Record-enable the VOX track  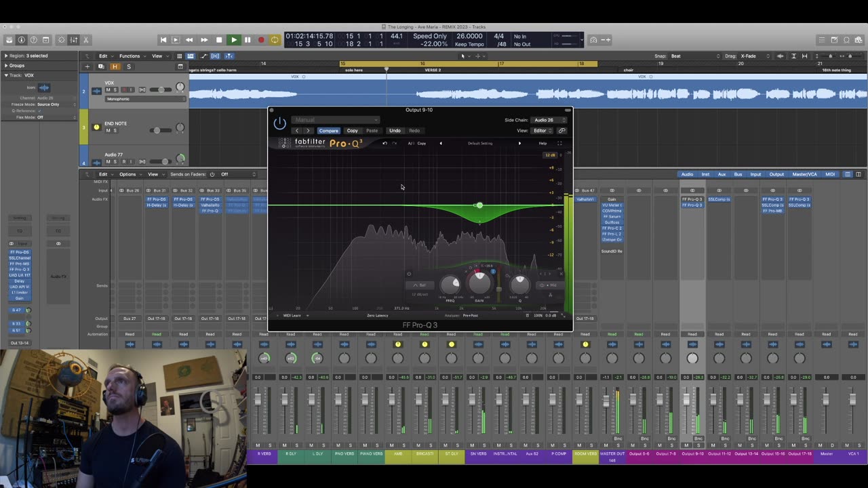[x=123, y=90]
